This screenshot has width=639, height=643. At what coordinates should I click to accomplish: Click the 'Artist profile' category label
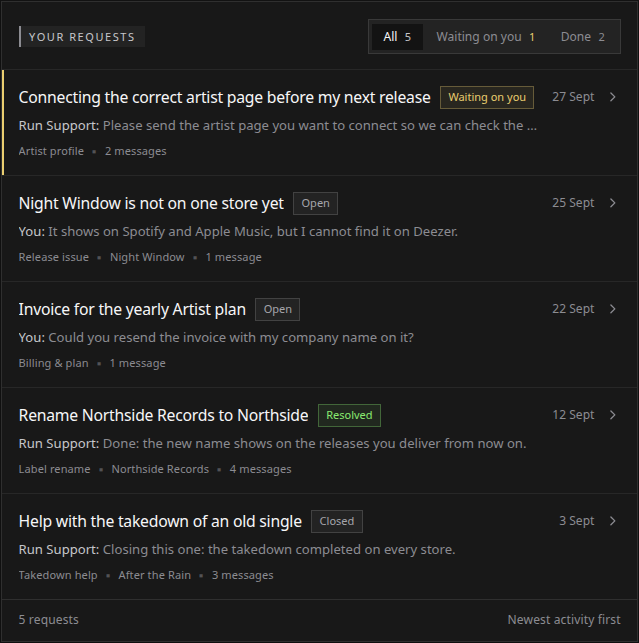tap(51, 151)
